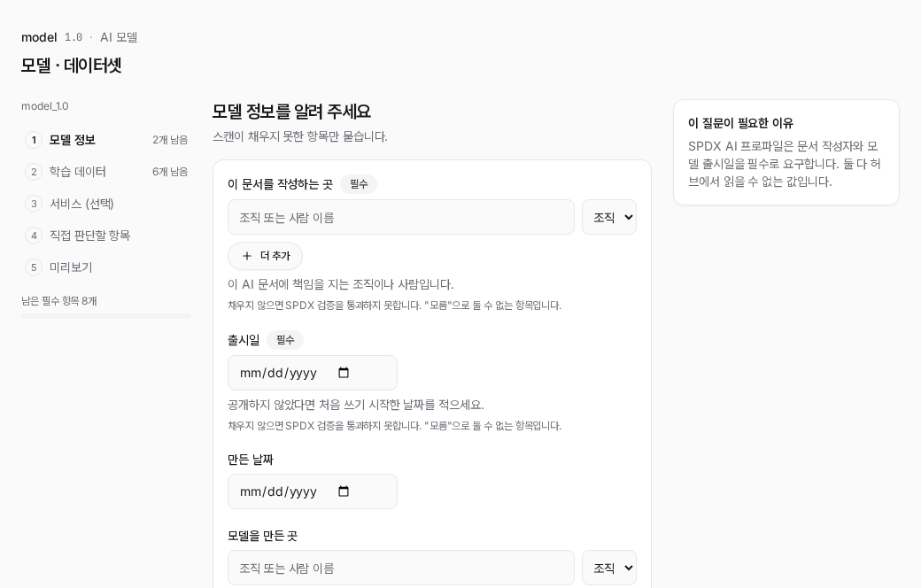This screenshot has height=588, width=921.
Task: Click the 남은 필수 항목 8개 text
Action: [x=59, y=301]
